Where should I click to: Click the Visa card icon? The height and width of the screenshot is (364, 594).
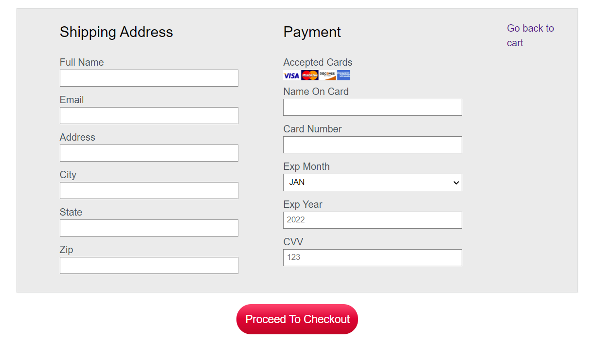(290, 75)
